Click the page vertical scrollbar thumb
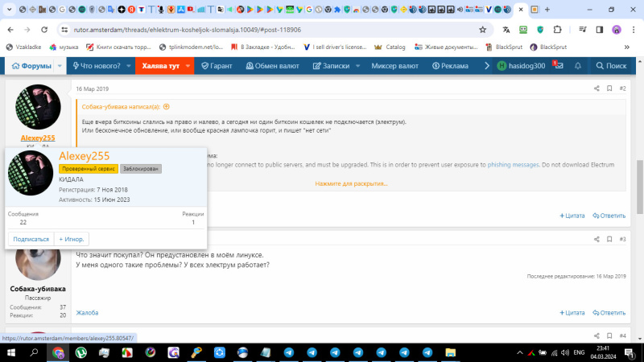Screen dimensions: 644x362 coord(640,187)
